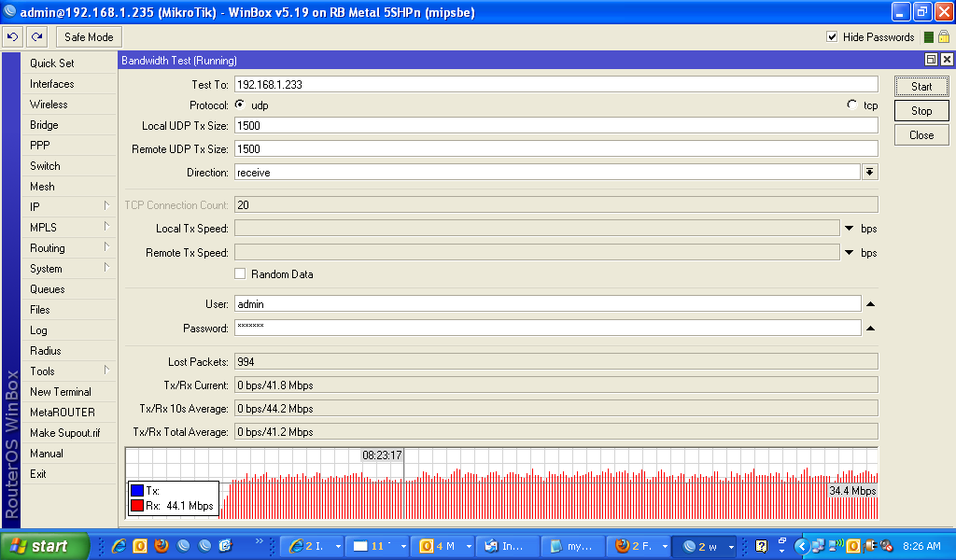Viewport: 956px width, 560px height.
Task: Open New Terminal from the sidebar
Action: [69, 391]
